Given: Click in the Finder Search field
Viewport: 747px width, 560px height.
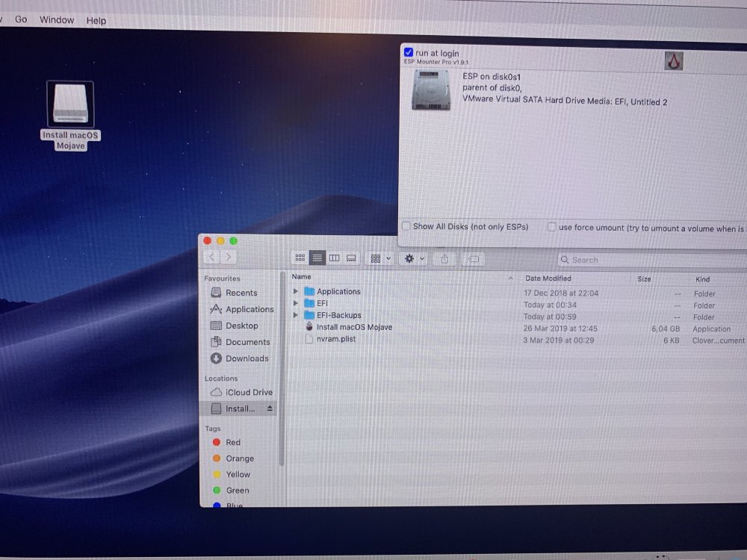Looking at the screenshot, I should 653,260.
